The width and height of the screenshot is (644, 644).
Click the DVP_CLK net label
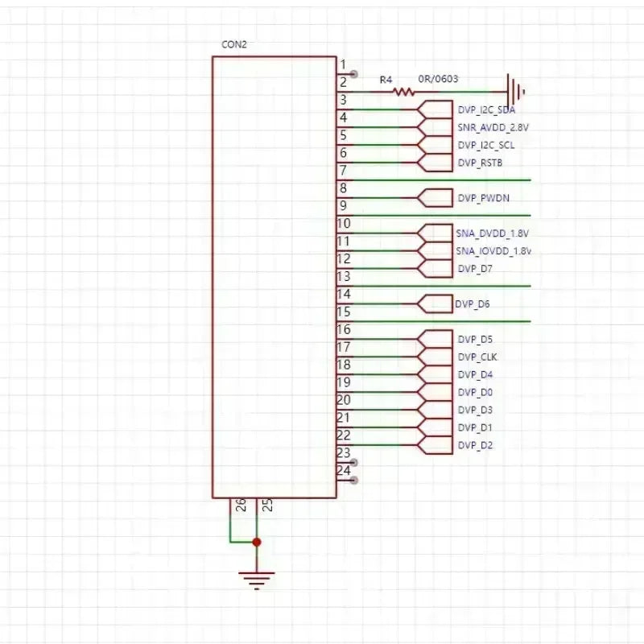(x=477, y=357)
